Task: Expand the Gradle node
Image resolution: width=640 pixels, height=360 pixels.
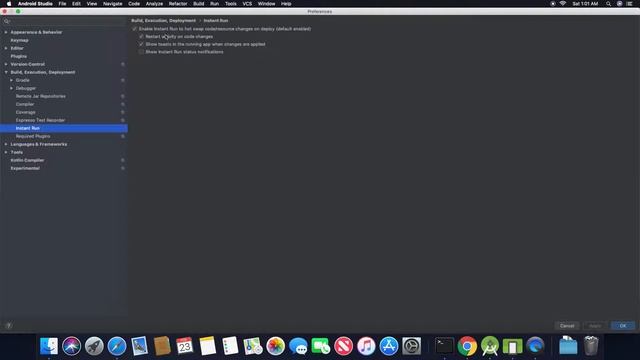Action: (x=11, y=80)
